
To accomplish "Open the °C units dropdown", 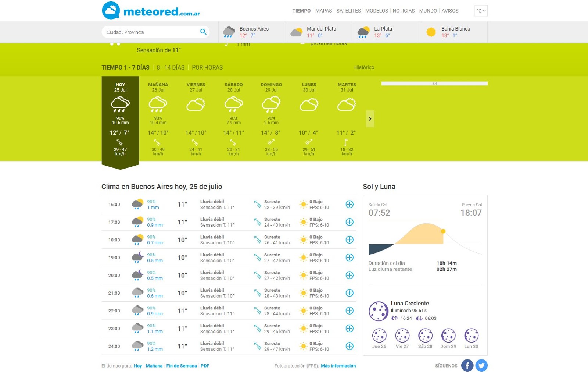I will [x=481, y=11].
